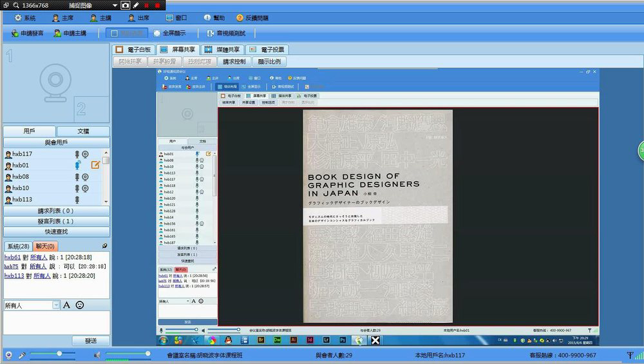Viewport: 644px width, 364px height.
Task: Toggle 全屏顯示 full screen display
Action: [169, 34]
